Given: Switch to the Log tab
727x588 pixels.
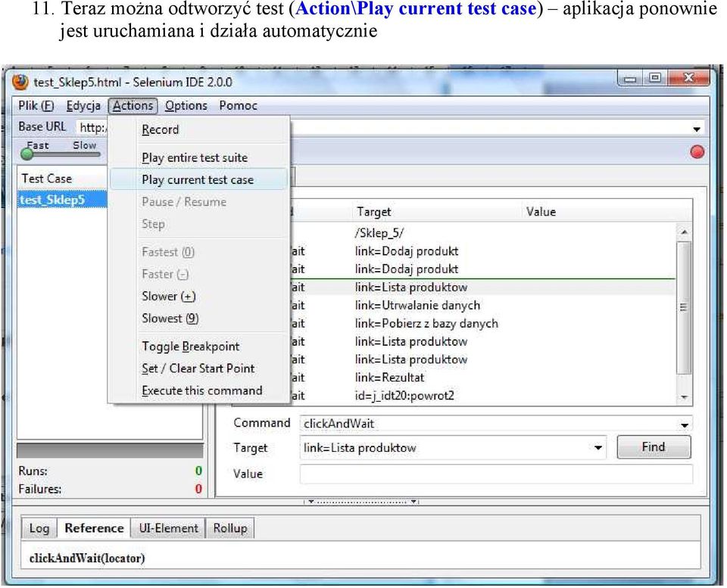Looking at the screenshot, I should (39, 529).
